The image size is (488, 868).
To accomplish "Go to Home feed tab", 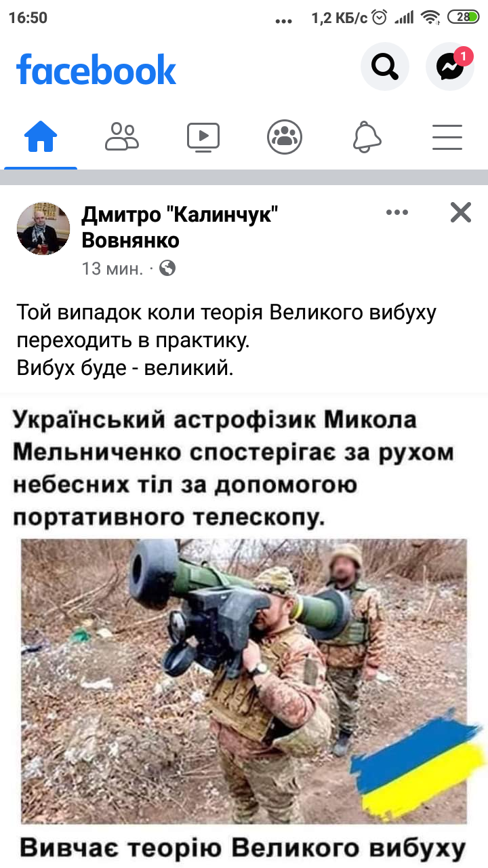I will click(41, 138).
